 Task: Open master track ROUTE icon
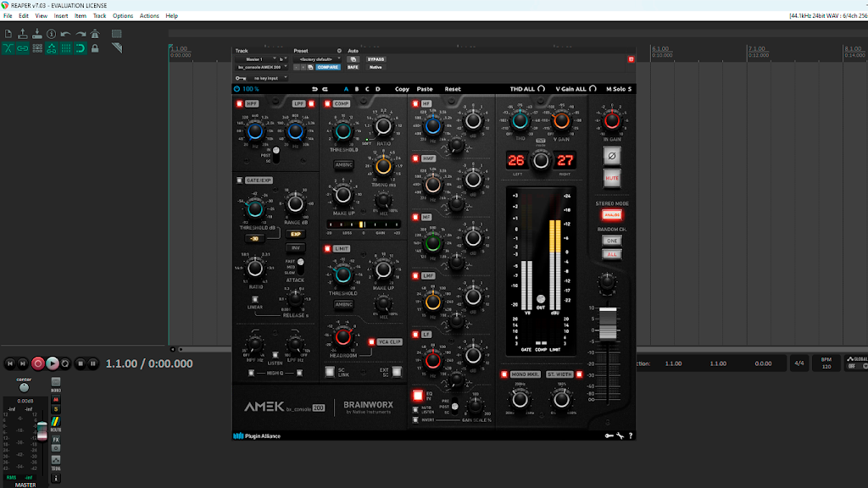(55, 422)
